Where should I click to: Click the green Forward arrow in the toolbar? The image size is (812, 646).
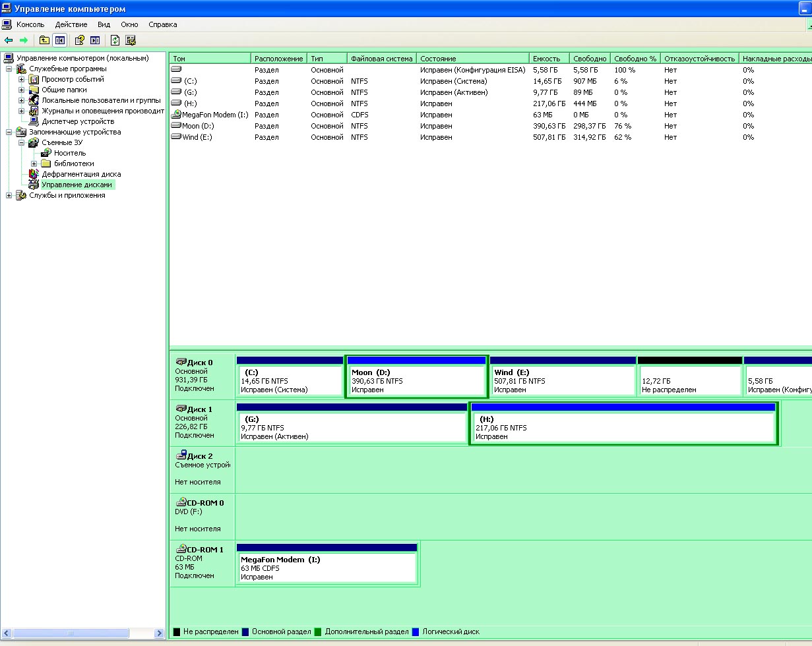(x=24, y=40)
